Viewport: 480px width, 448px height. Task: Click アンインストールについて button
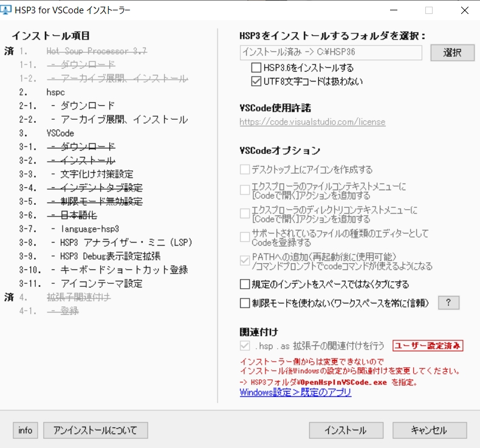[95, 430]
